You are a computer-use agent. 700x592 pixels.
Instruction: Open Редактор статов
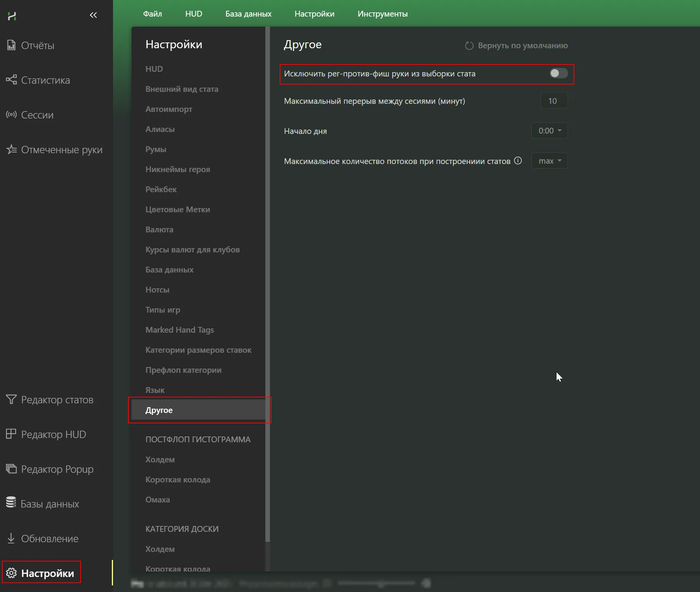[x=57, y=400]
